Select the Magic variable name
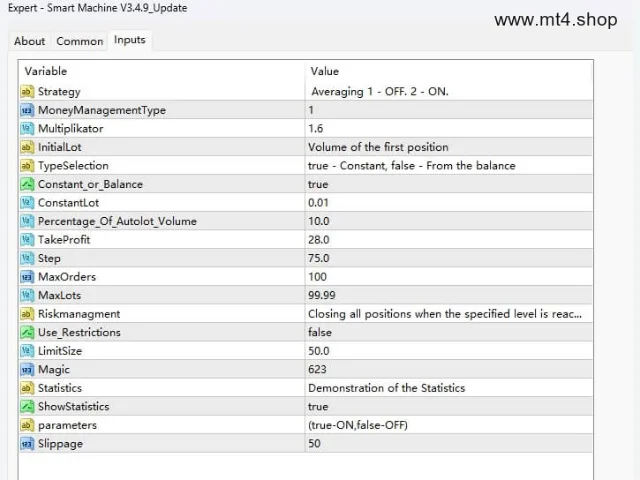 click(x=54, y=370)
